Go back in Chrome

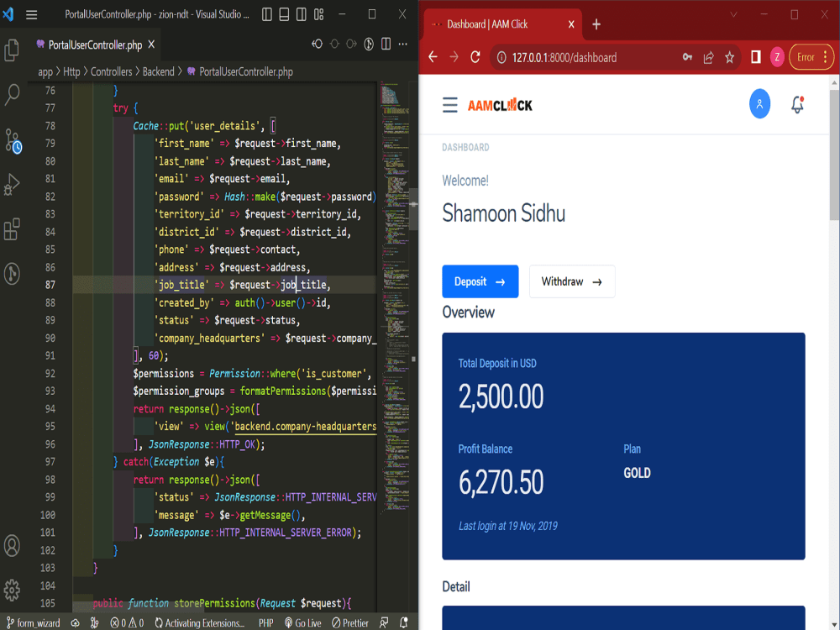[433, 57]
